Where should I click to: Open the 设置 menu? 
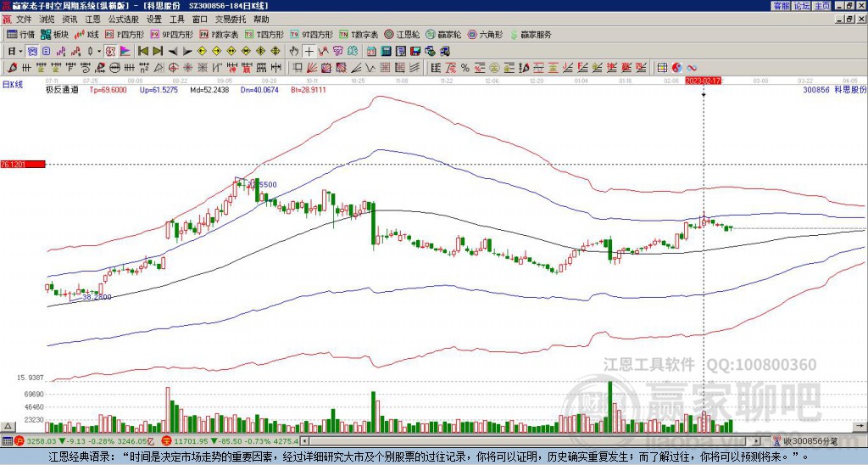point(153,19)
